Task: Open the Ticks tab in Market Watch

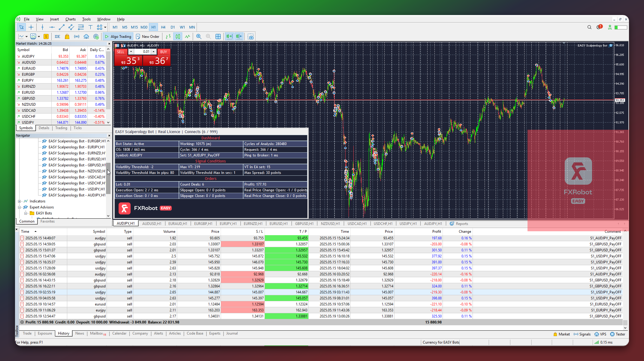Action: tap(77, 128)
